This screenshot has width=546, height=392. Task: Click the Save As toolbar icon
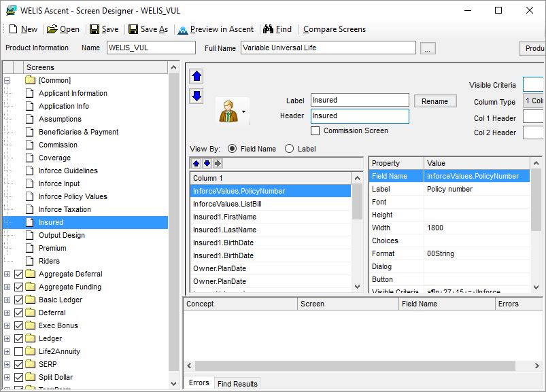pyautogui.click(x=133, y=29)
